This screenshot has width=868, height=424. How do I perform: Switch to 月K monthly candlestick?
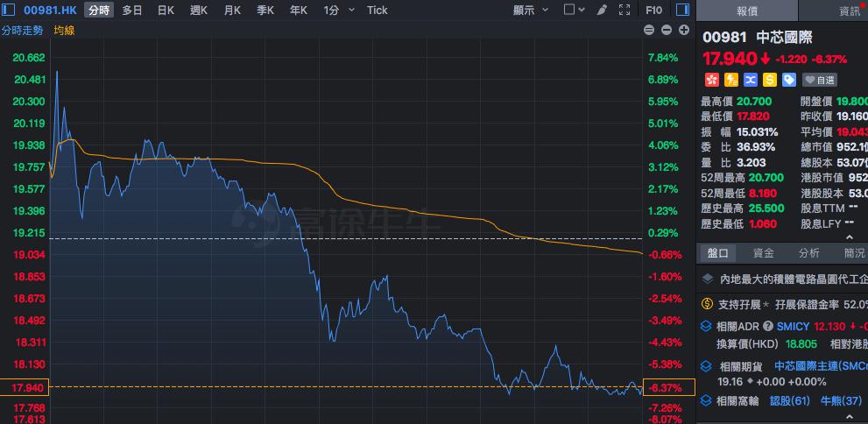[232, 10]
